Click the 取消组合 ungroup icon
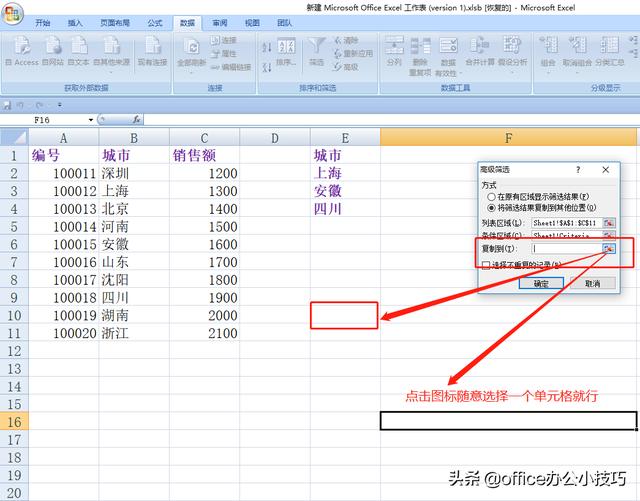The width and height of the screenshot is (640, 501). pyautogui.click(x=577, y=53)
